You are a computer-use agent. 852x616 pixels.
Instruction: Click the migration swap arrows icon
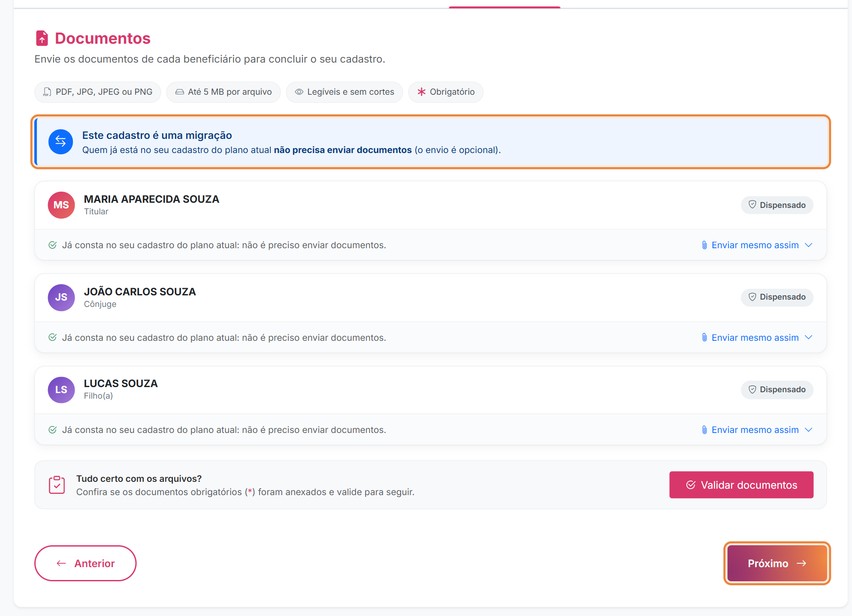click(60, 141)
